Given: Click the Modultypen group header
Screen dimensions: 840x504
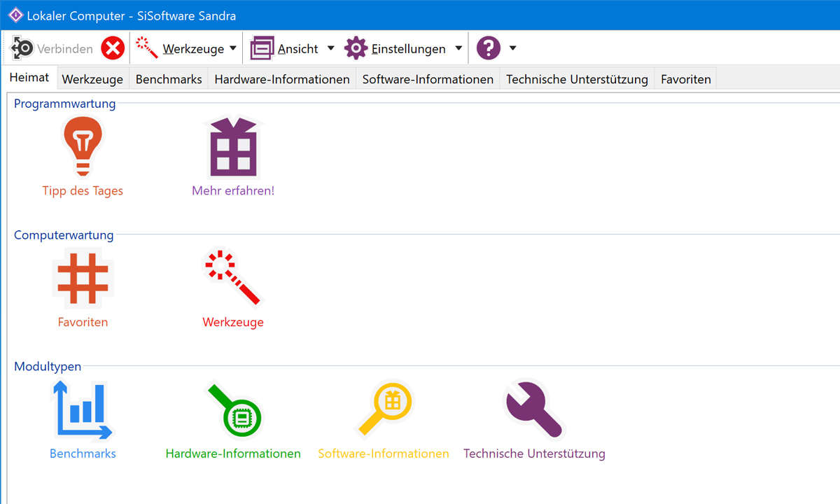Looking at the screenshot, I should [48, 366].
